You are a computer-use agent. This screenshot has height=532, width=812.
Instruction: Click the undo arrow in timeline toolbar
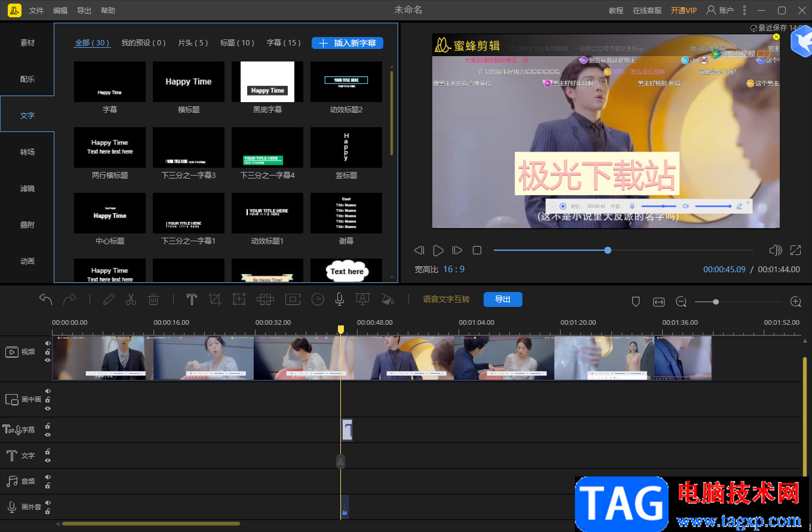46,300
